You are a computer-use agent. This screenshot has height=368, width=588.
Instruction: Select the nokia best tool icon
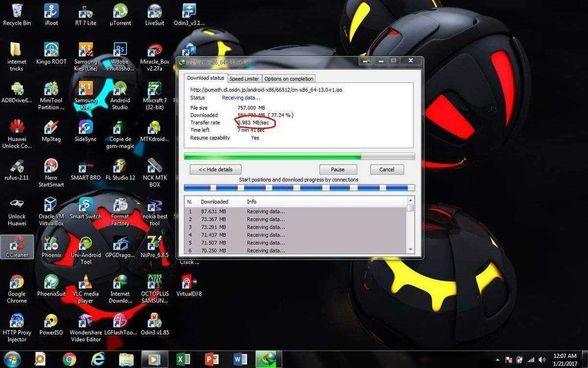(x=155, y=211)
